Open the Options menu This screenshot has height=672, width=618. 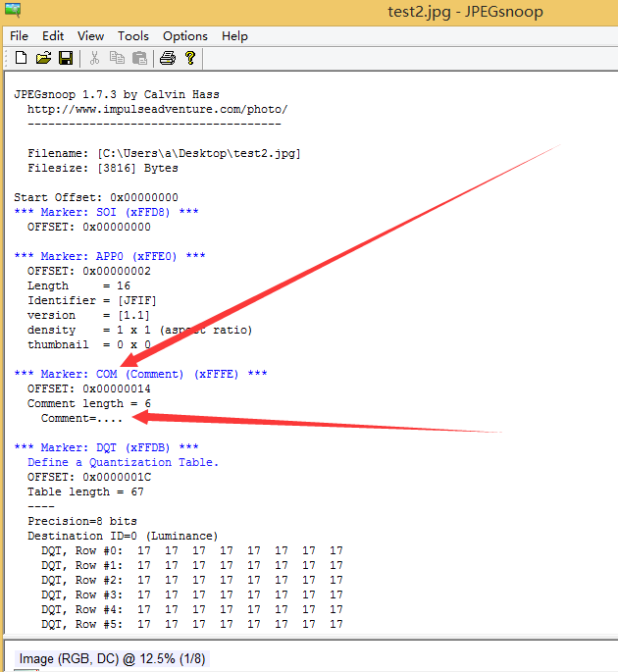(185, 36)
